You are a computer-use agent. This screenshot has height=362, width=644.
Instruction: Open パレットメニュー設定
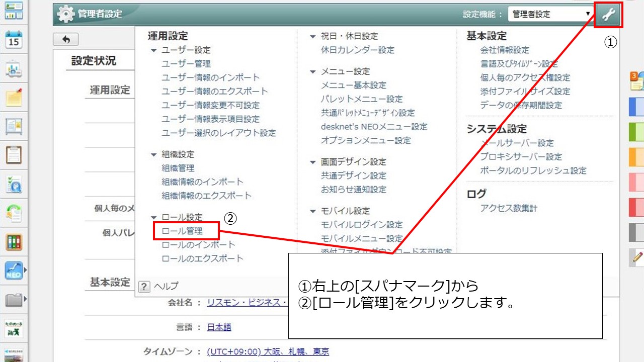coord(362,99)
